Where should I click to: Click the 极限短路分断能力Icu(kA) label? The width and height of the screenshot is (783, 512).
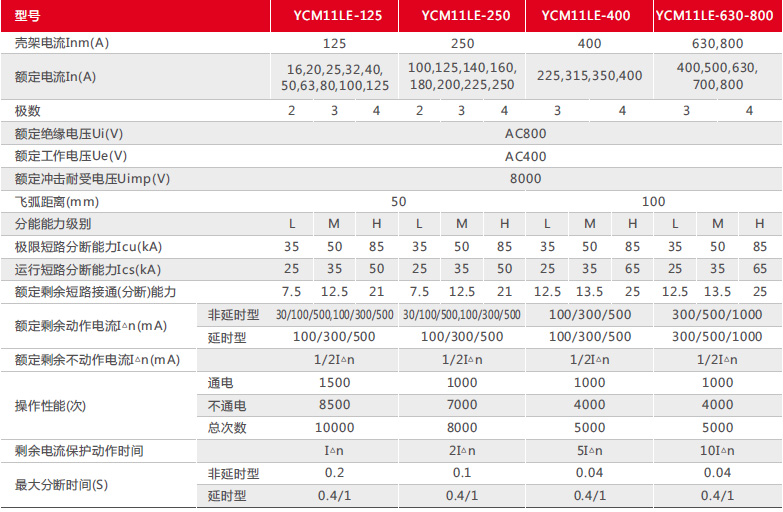(88, 247)
